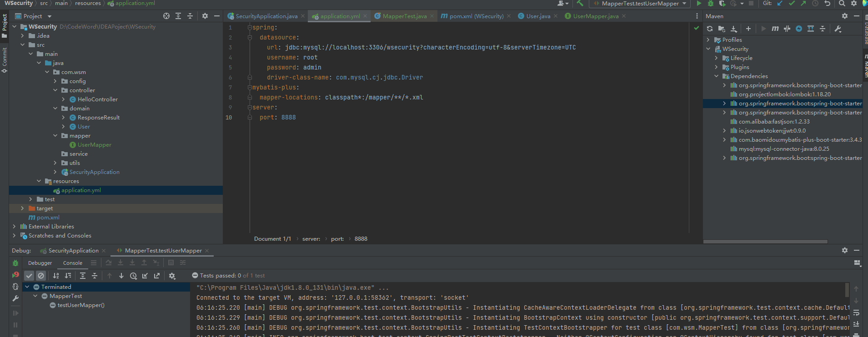Click the 'resources' breadcrumb in navigation bar
This screenshot has height=337, width=868.
pos(88,3)
